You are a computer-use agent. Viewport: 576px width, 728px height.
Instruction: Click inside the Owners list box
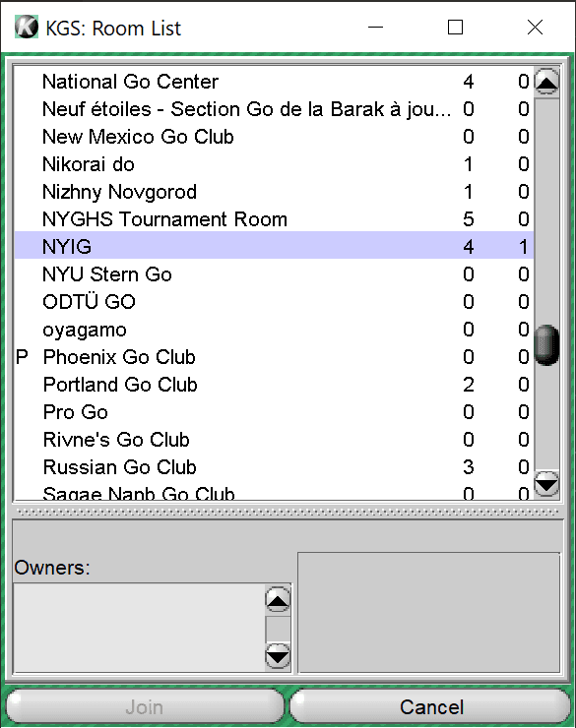(139, 628)
